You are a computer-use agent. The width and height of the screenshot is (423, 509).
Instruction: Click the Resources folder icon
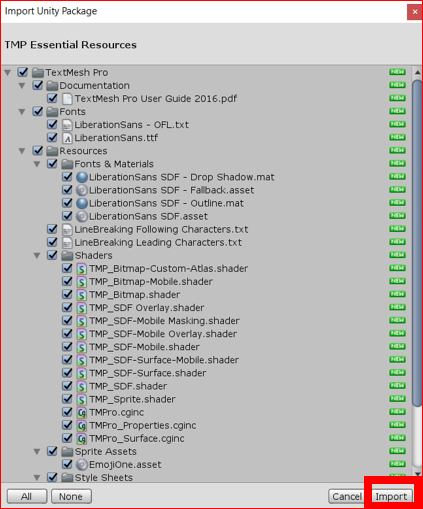52,151
